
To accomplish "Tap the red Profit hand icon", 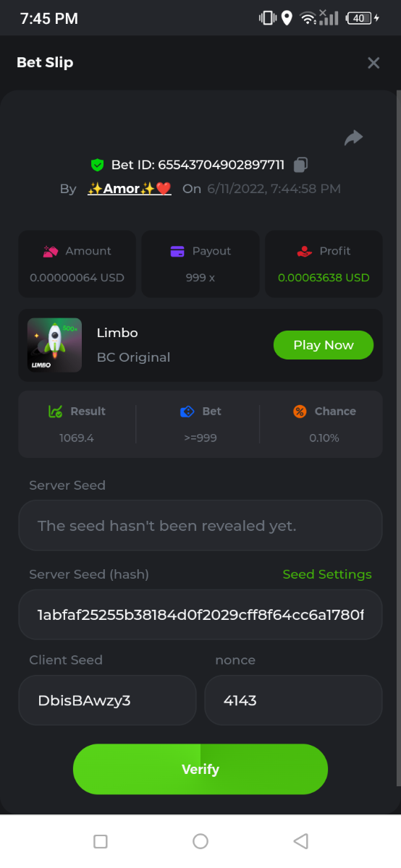I will coord(305,251).
